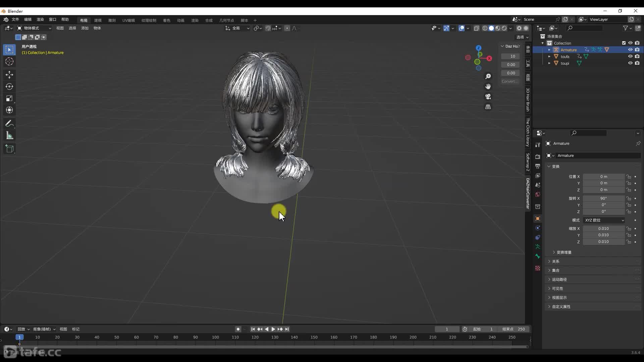Expand the 关系 panel
Viewport: 644px width, 362px height.
(x=555, y=261)
